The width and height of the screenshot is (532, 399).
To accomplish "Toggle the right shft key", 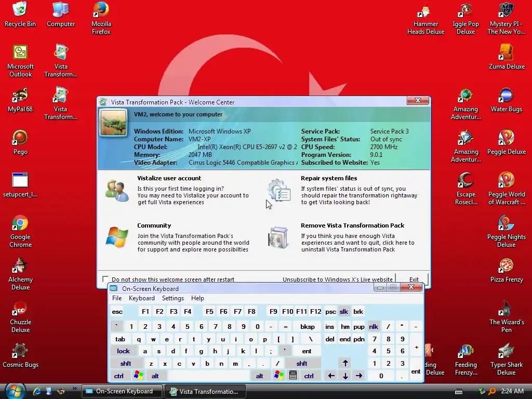I will [302, 363].
